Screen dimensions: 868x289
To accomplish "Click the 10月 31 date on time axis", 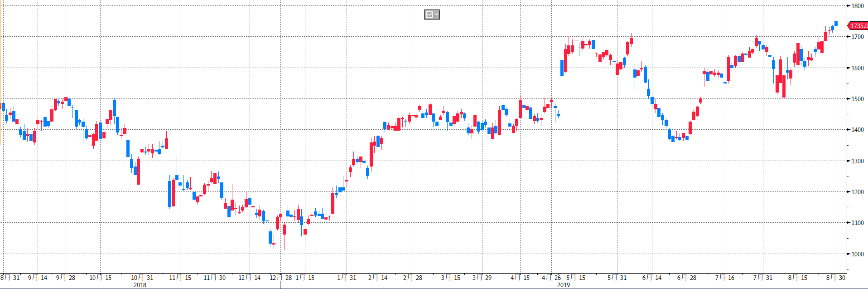I will click(142, 278).
